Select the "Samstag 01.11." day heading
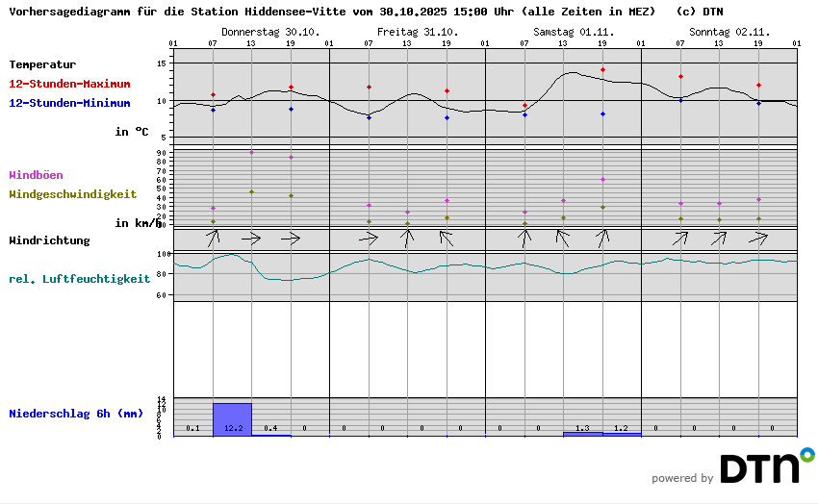 click(574, 32)
